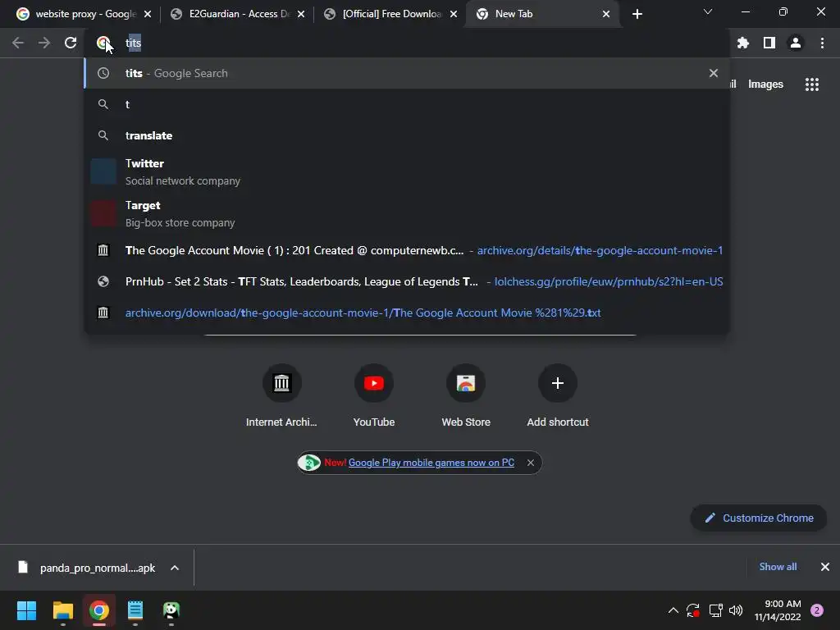Select the Twitter suggestion
This screenshot has width=840, height=630.
[x=407, y=172]
